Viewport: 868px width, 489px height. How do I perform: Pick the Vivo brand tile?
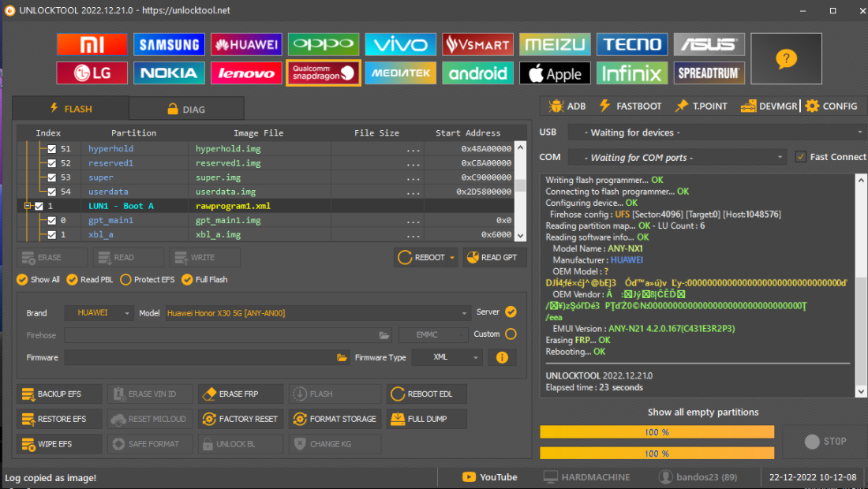tap(400, 44)
